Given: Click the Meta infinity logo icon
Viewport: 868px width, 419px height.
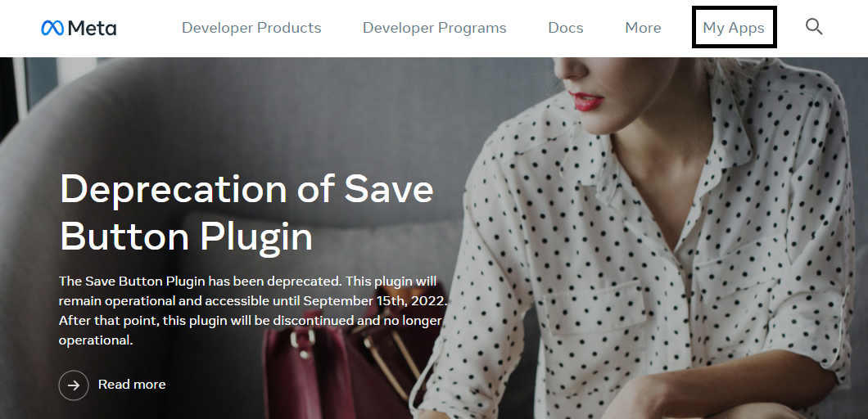Looking at the screenshot, I should 52,28.
